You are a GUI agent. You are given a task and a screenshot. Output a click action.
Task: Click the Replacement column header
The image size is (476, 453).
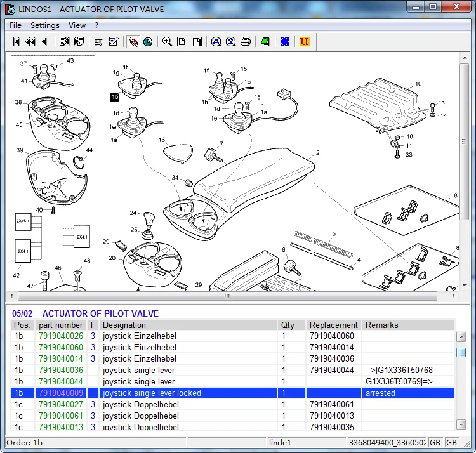tap(334, 325)
